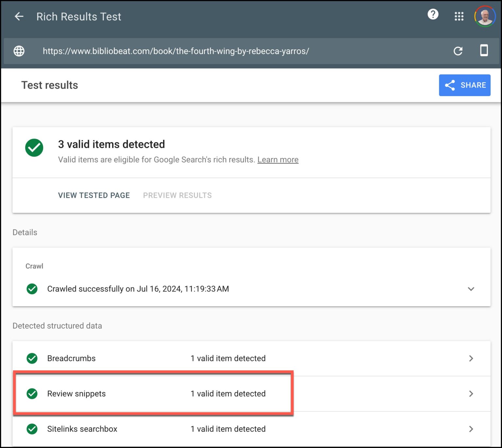Click the globe icon beside the URL
The width and height of the screenshot is (502, 448).
(x=19, y=51)
